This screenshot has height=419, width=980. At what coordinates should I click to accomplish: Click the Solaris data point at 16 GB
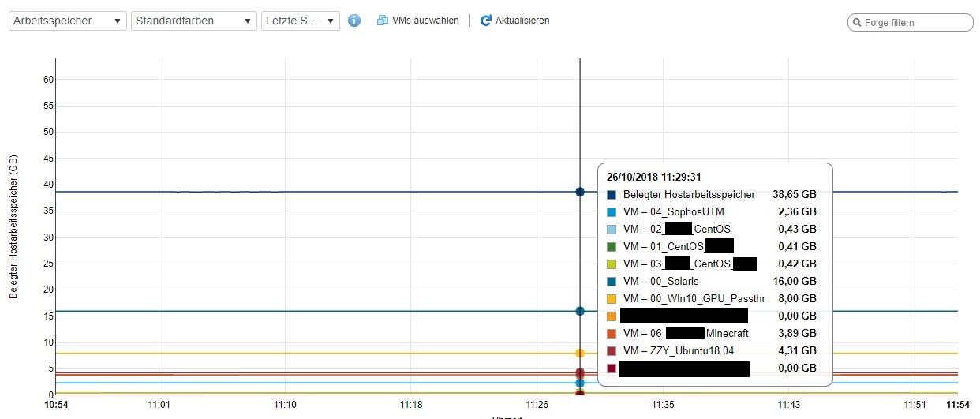coord(580,311)
